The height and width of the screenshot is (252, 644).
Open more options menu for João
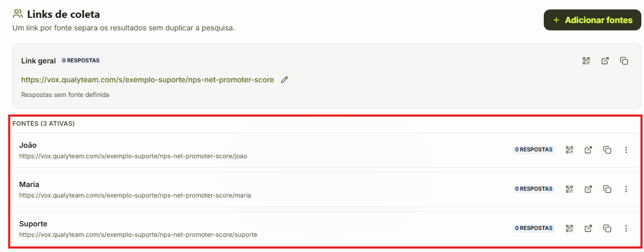coord(626,150)
